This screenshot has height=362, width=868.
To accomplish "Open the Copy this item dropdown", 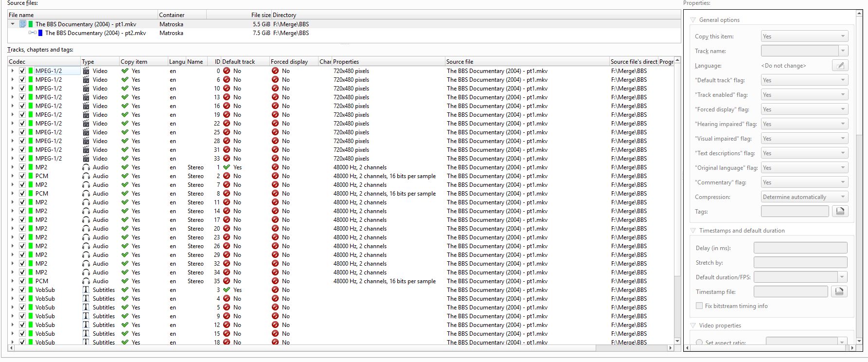I will (804, 36).
